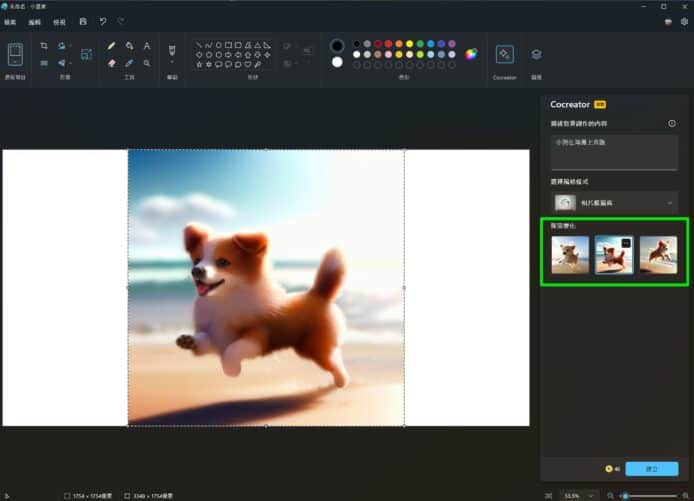Click the Save icon

[83, 21]
